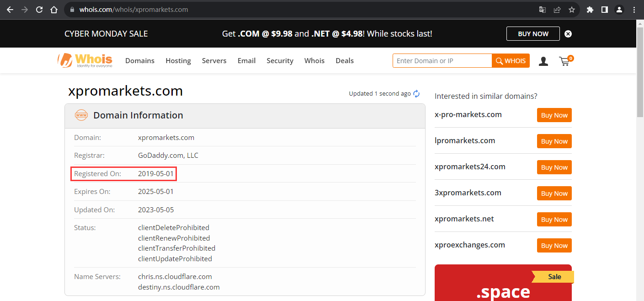Focus the Enter Domain or IP field

pos(442,61)
